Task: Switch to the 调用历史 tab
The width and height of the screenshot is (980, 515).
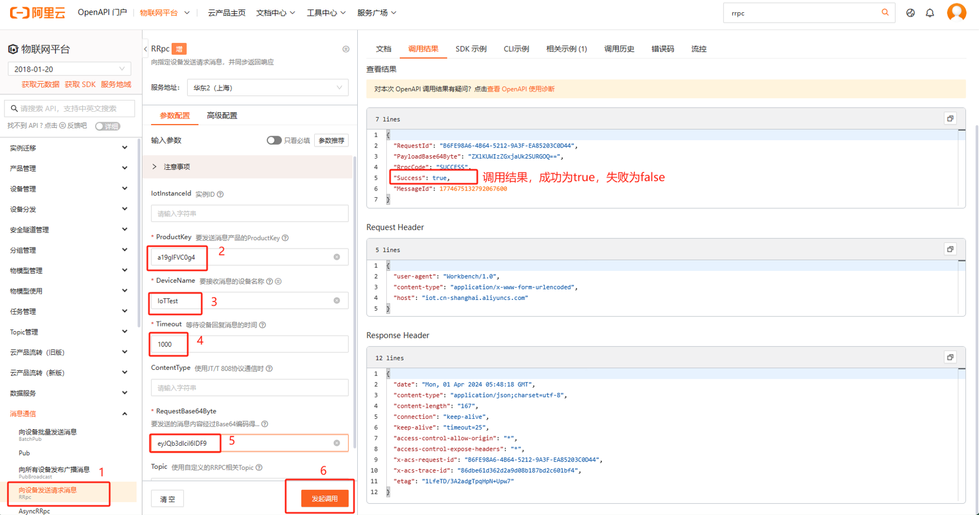Action: tap(619, 49)
